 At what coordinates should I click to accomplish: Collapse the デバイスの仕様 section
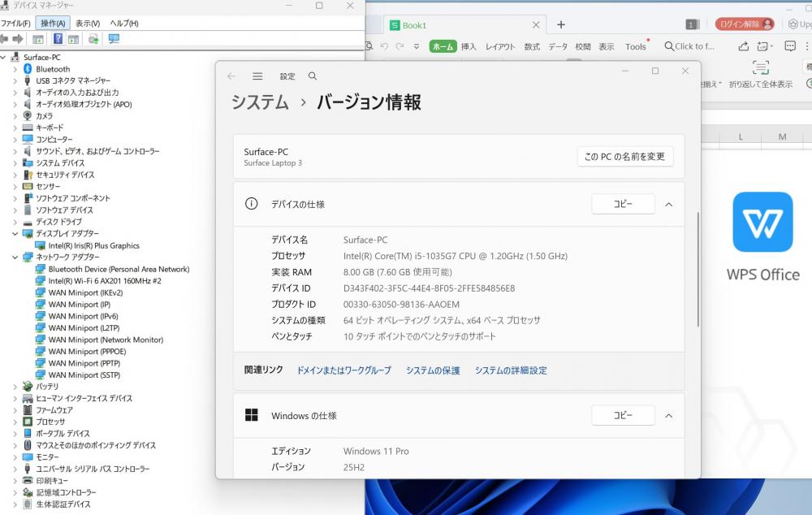[x=668, y=205]
